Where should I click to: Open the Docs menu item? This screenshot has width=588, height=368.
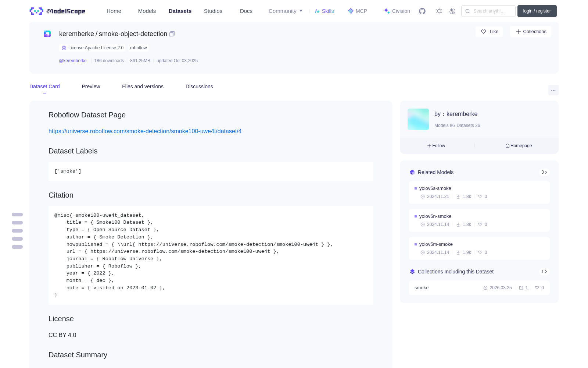(x=246, y=11)
